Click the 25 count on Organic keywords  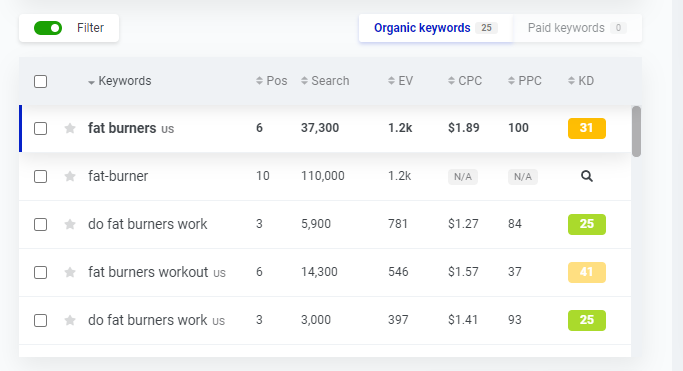[487, 28]
